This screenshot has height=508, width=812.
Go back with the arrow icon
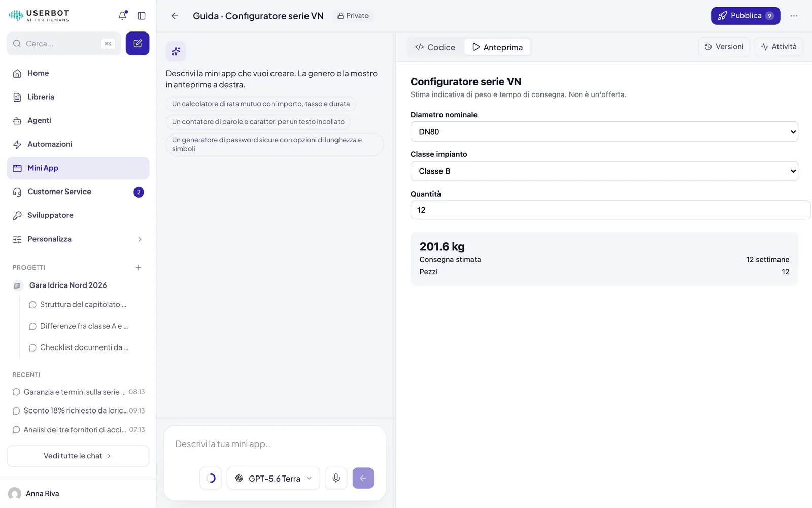175,16
